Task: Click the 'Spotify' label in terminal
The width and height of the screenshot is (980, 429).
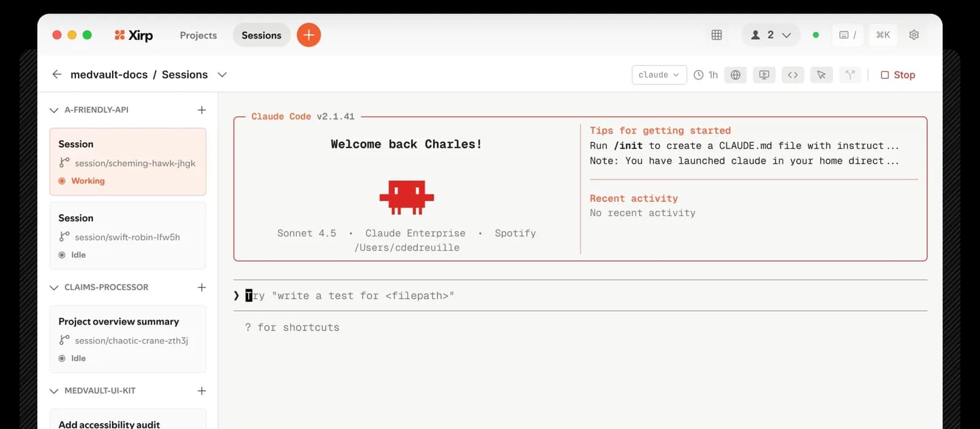Action: tap(515, 233)
